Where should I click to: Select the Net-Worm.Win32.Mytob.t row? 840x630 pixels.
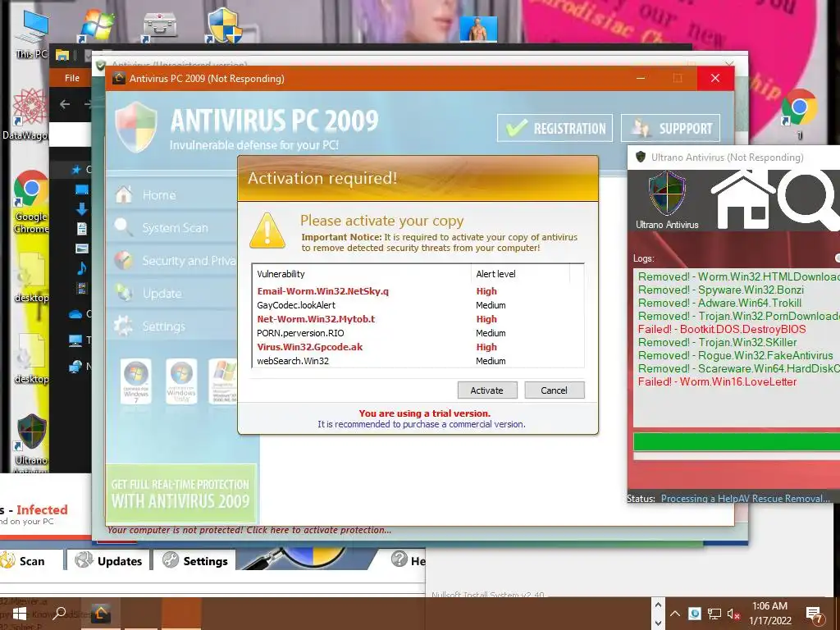tap(418, 319)
